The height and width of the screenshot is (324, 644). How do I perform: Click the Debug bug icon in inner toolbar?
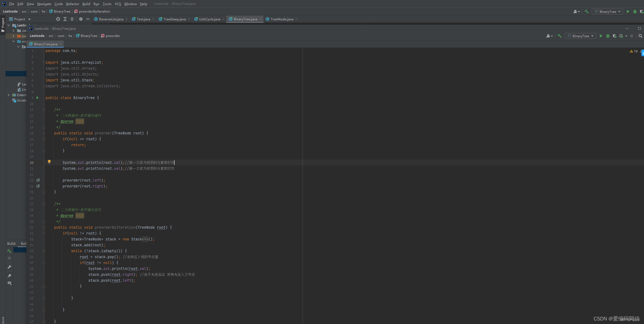pyautogui.click(x=608, y=36)
